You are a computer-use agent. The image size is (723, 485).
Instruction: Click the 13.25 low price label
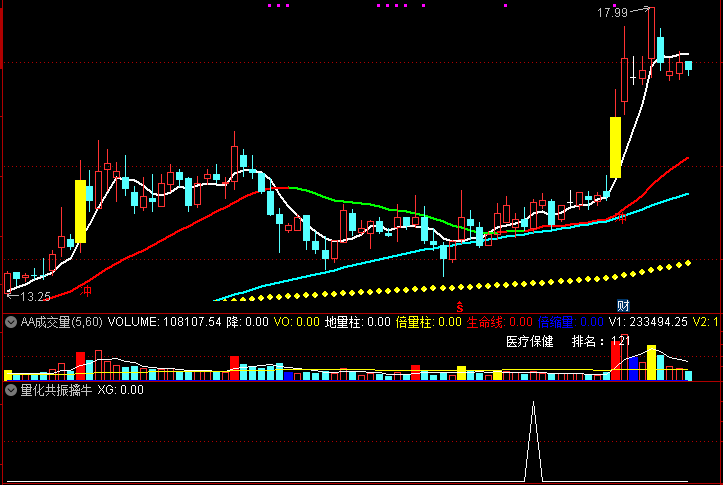click(x=35, y=297)
